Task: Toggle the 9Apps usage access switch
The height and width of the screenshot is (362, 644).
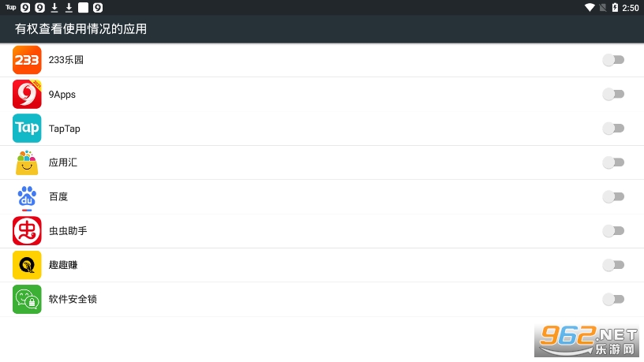Action: (x=613, y=94)
